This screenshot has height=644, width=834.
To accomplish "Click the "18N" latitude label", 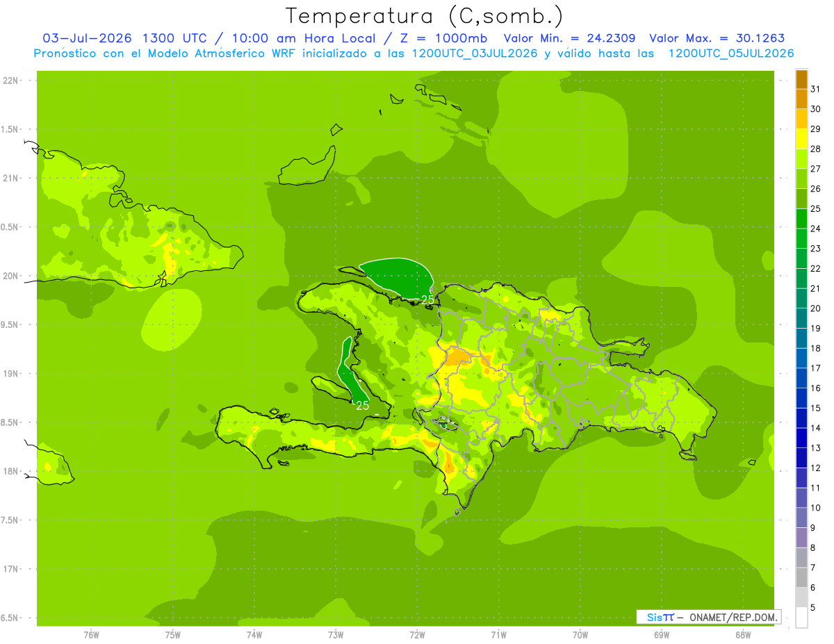I will point(10,471).
